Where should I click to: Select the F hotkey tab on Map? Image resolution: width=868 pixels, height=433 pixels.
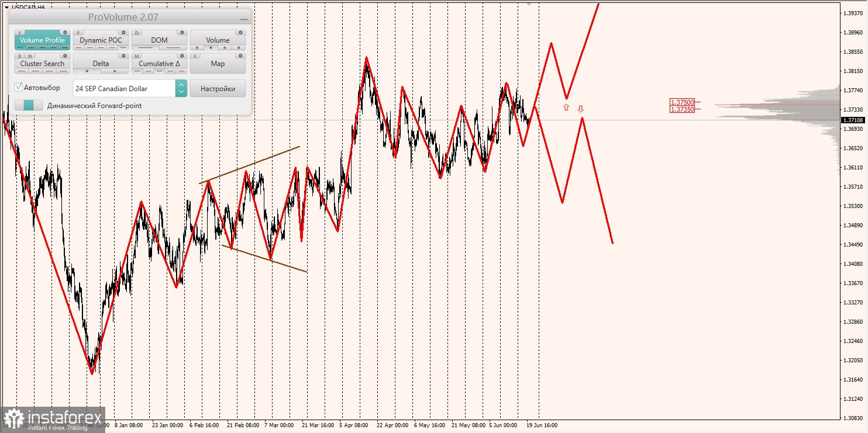[195, 56]
